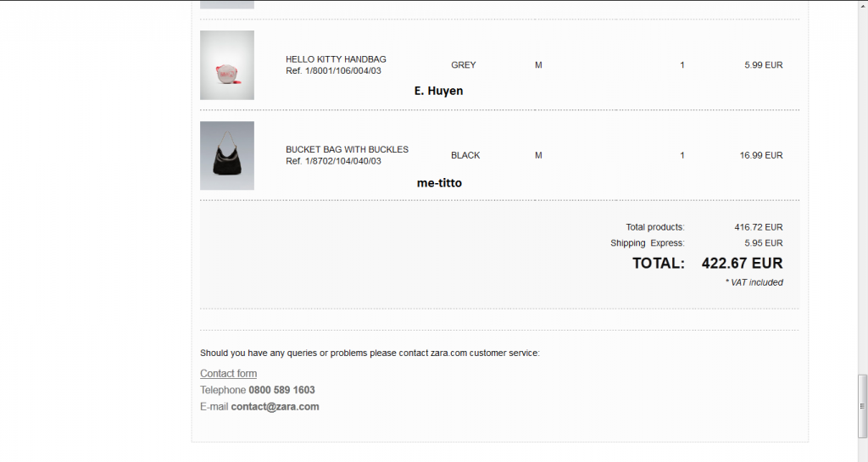Click the black bucket bag thumbnail
This screenshot has height=462, width=868.
tap(227, 155)
